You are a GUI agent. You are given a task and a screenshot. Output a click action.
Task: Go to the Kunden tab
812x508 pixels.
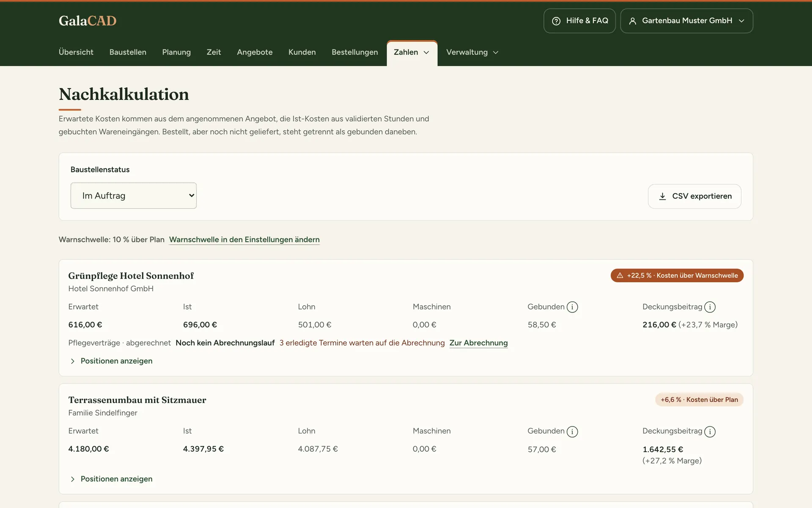pyautogui.click(x=302, y=52)
